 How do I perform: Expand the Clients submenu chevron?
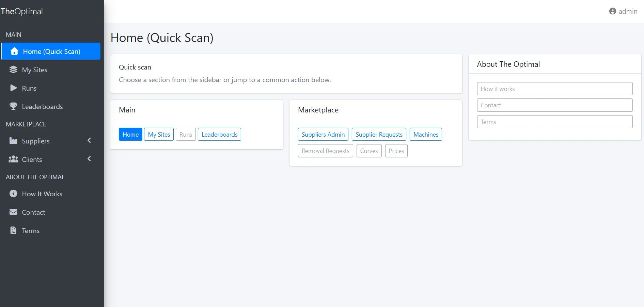tap(89, 159)
